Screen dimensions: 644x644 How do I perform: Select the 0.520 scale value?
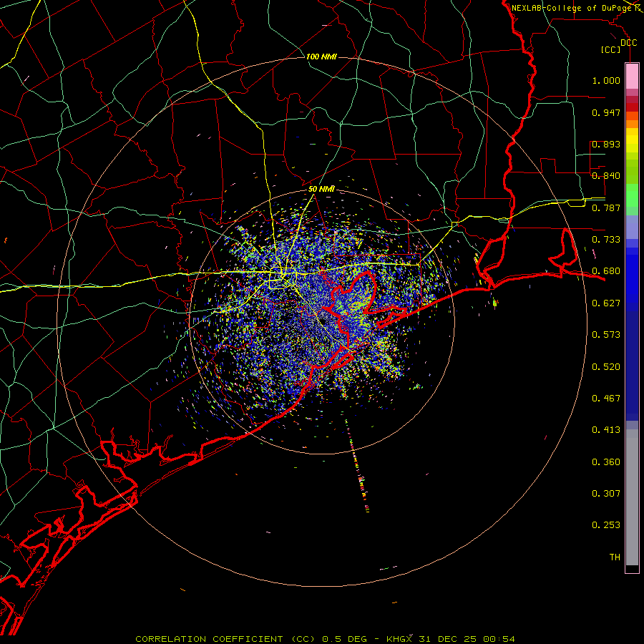tap(606, 367)
